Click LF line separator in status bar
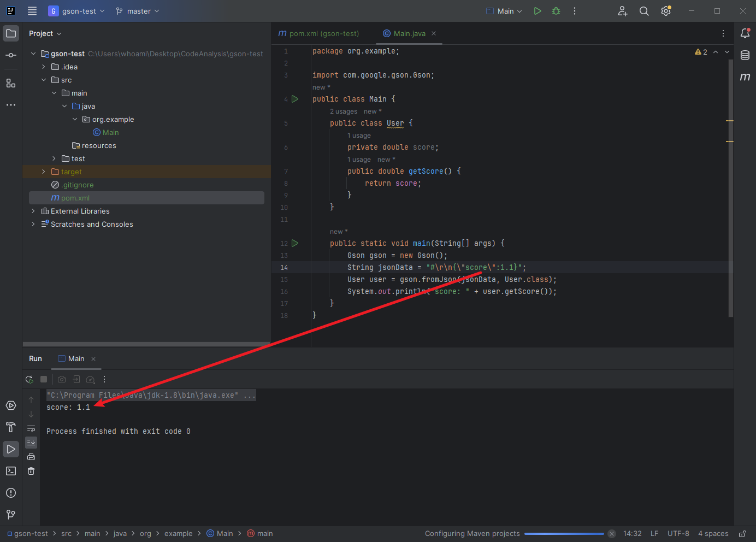756x542 pixels. pyautogui.click(x=654, y=534)
